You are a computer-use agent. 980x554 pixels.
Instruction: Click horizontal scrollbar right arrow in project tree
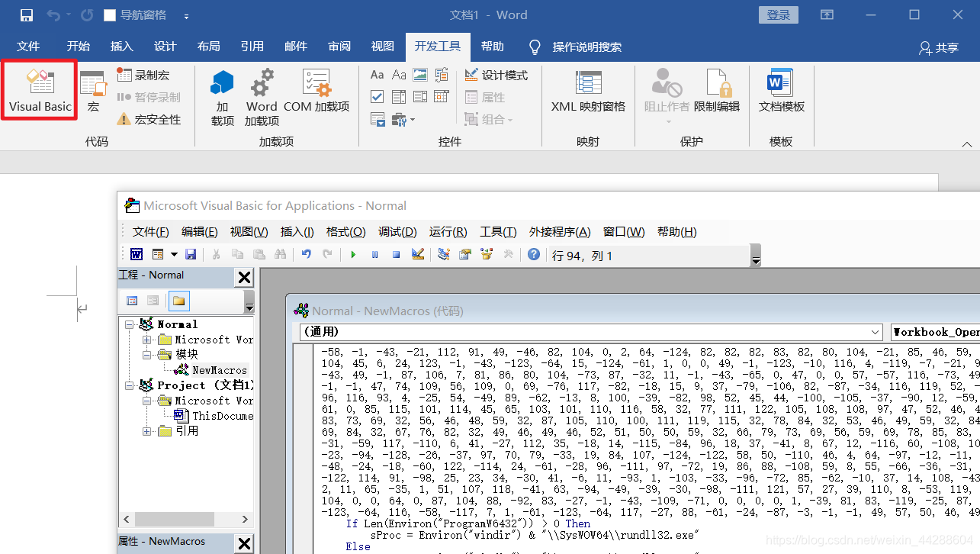point(245,520)
